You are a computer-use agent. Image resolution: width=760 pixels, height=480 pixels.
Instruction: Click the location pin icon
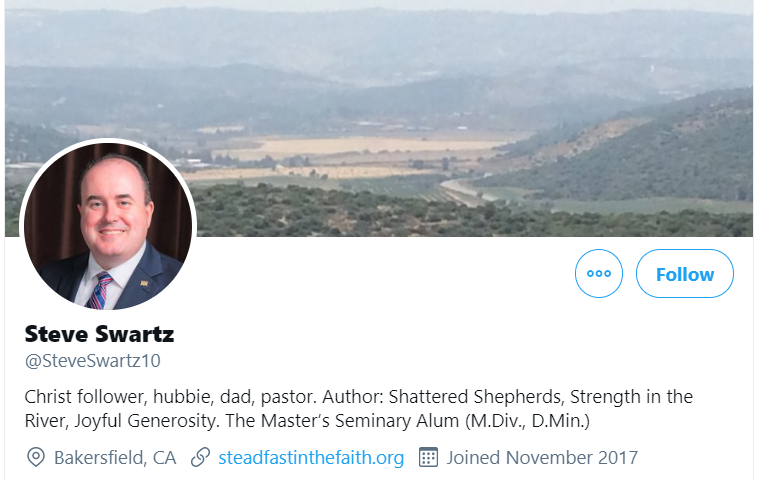(x=36, y=458)
